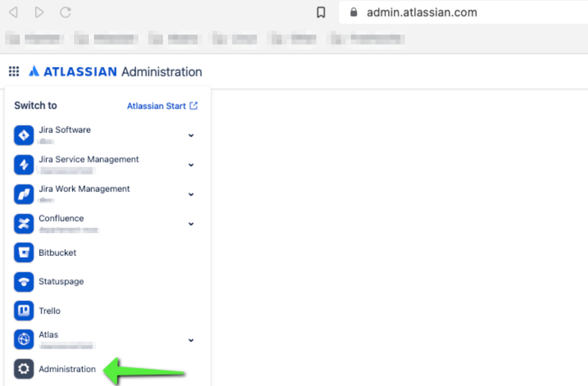This screenshot has width=588, height=386.
Task: Open the app switcher grid icon
Action: click(14, 72)
